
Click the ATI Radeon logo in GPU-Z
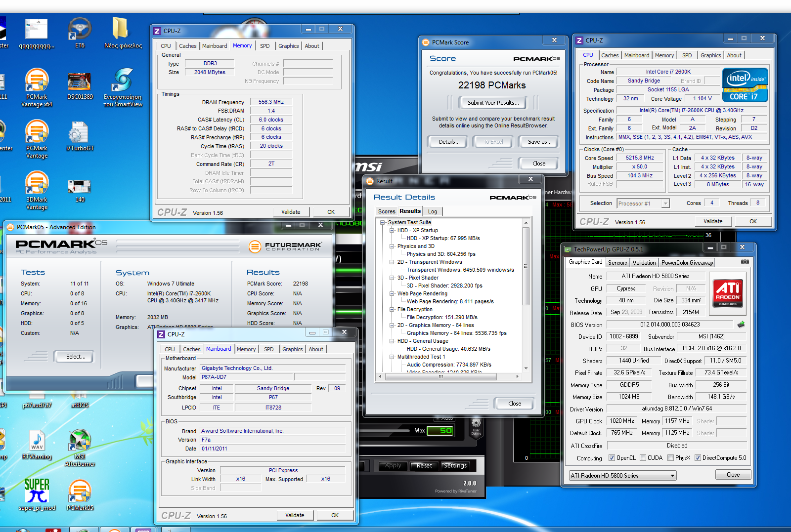click(x=728, y=293)
